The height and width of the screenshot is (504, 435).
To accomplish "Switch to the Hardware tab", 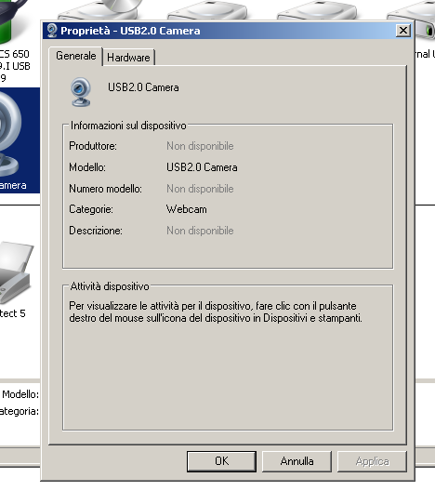I will tap(128, 58).
